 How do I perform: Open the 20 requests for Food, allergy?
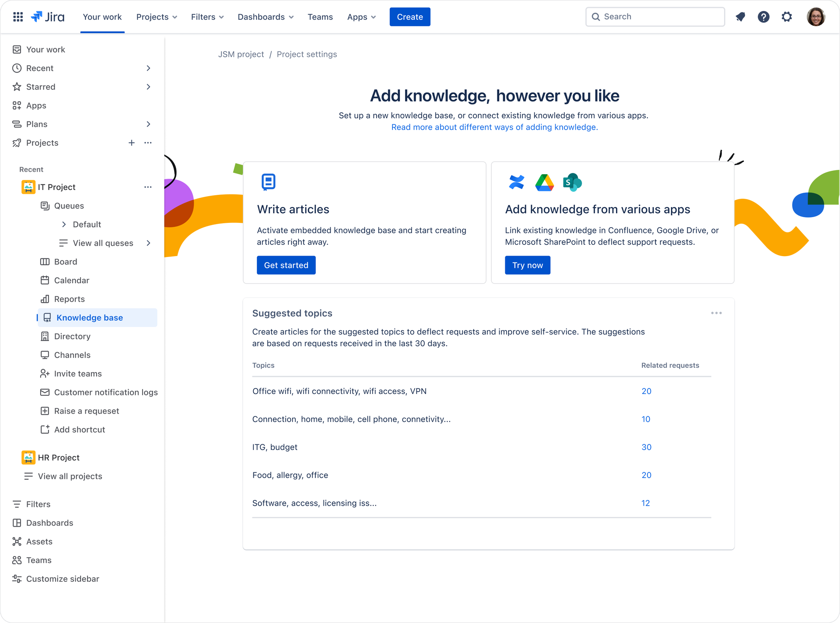tap(646, 475)
